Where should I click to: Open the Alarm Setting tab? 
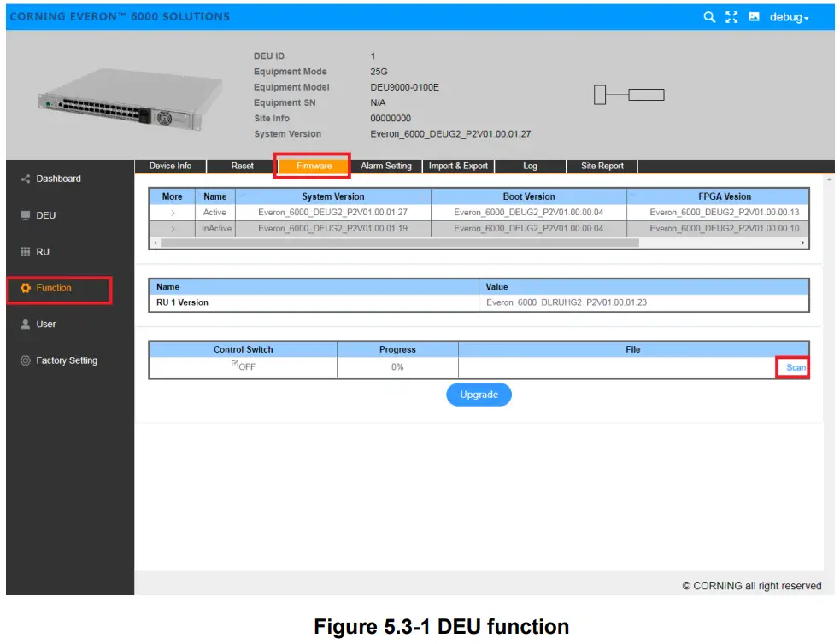tap(386, 166)
